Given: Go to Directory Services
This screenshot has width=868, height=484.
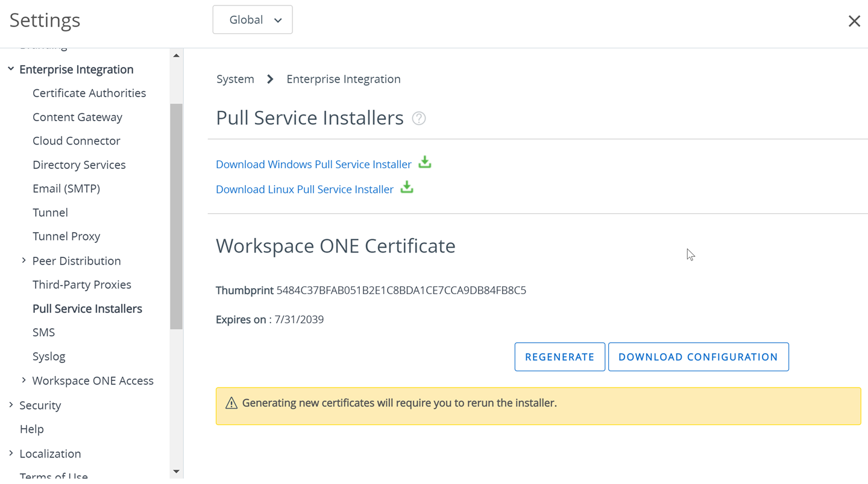Looking at the screenshot, I should [x=79, y=165].
